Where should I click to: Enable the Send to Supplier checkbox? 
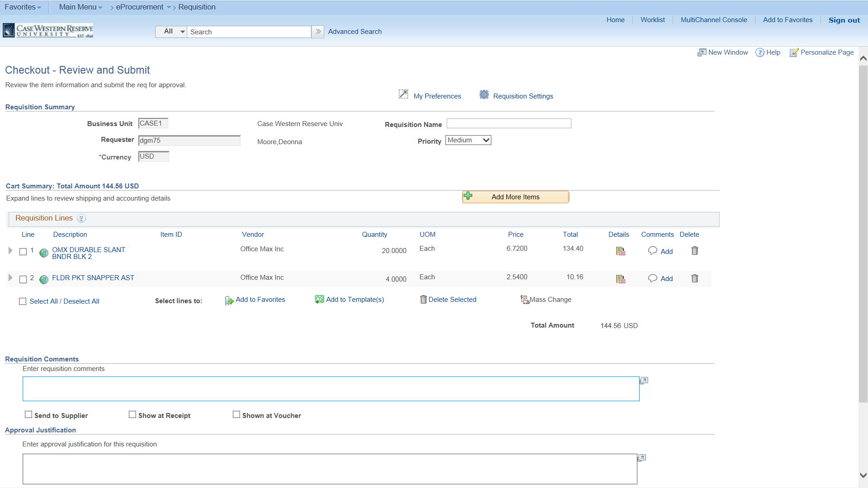tap(29, 414)
